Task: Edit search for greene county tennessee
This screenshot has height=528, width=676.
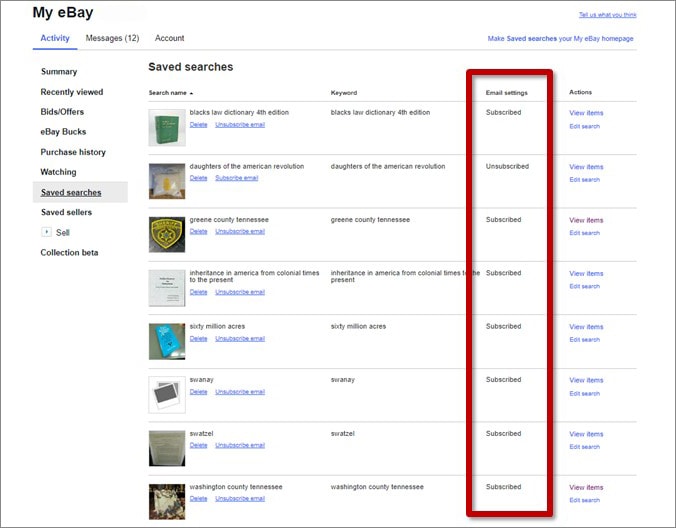Action: tap(584, 233)
